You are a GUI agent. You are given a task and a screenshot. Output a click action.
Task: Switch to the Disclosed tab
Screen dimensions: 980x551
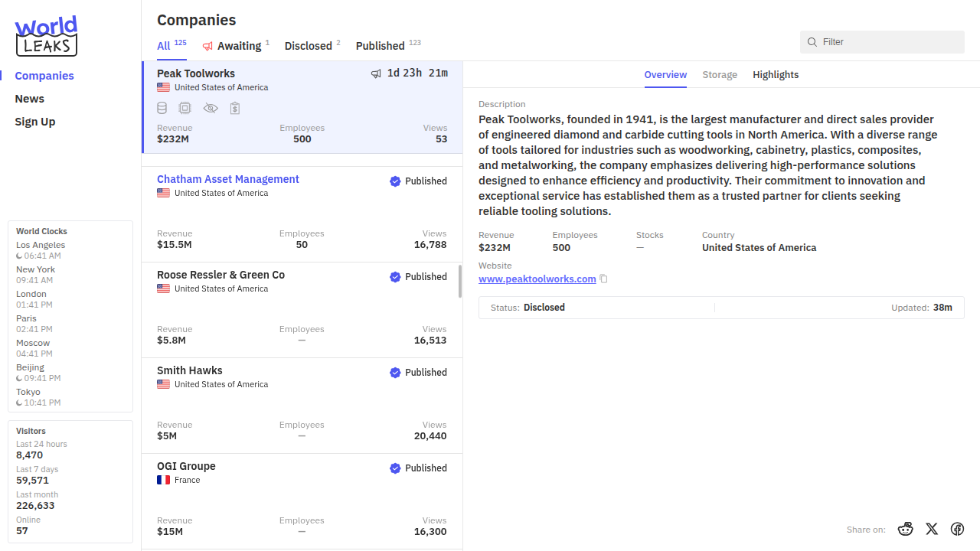[x=308, y=46]
